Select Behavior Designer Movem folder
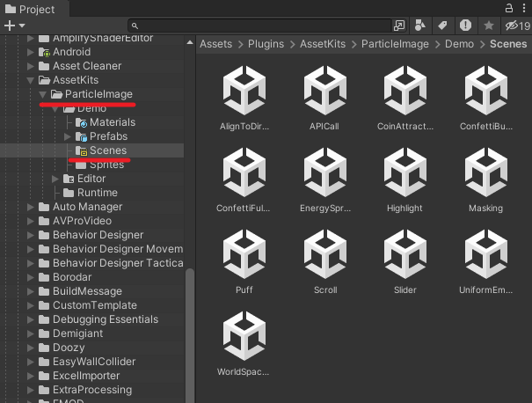Screen dimensions: 532x403 [111, 249]
